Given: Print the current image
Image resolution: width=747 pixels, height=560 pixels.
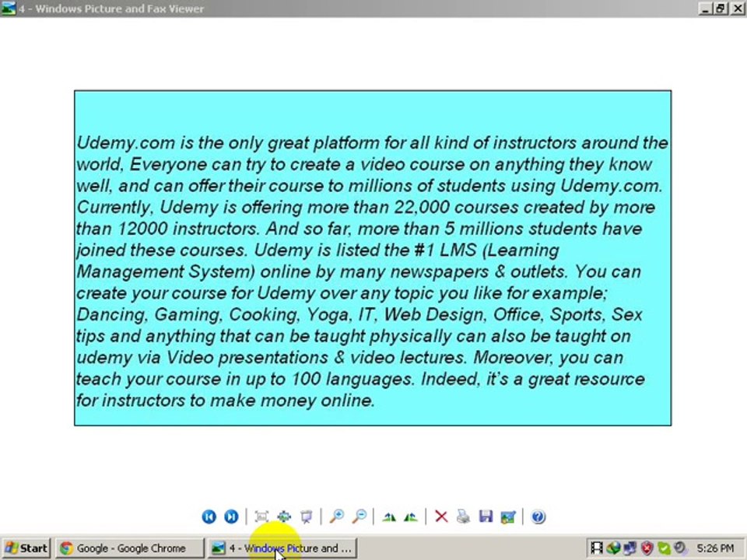Looking at the screenshot, I should (x=463, y=516).
